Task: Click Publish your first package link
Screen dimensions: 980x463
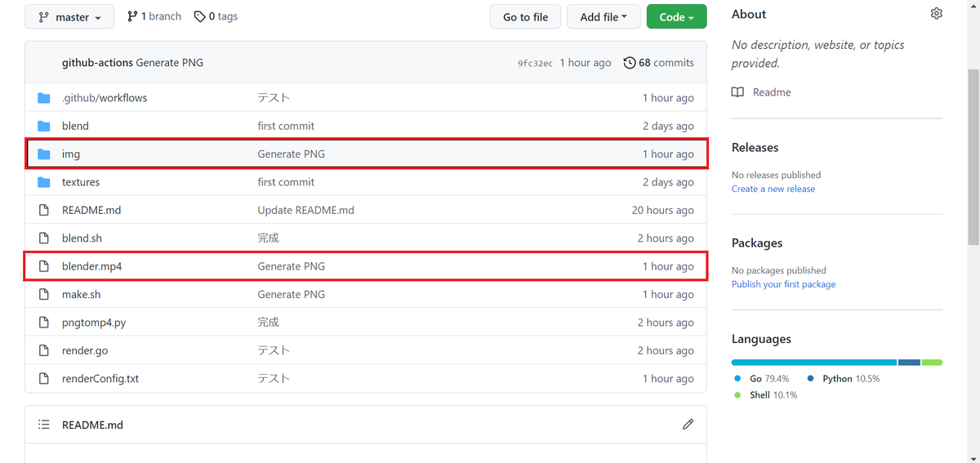Action: pos(784,284)
